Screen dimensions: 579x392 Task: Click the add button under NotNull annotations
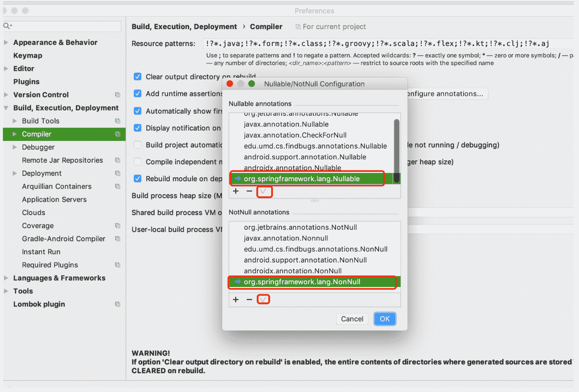tap(236, 300)
